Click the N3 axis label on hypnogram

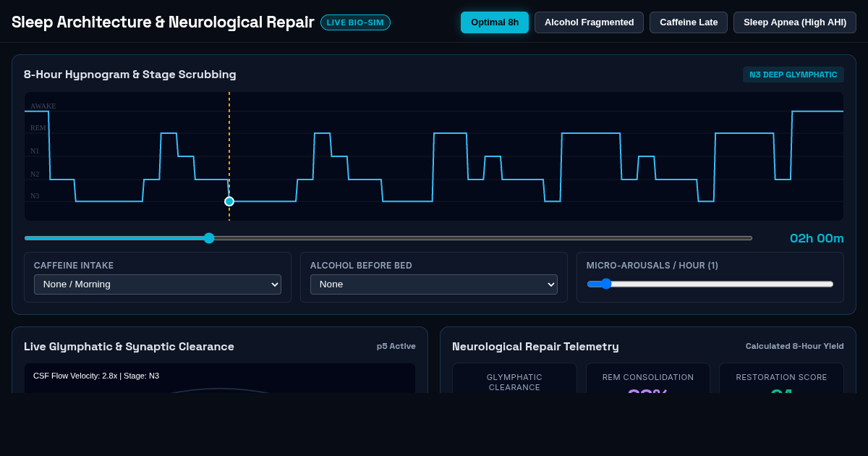(35, 196)
